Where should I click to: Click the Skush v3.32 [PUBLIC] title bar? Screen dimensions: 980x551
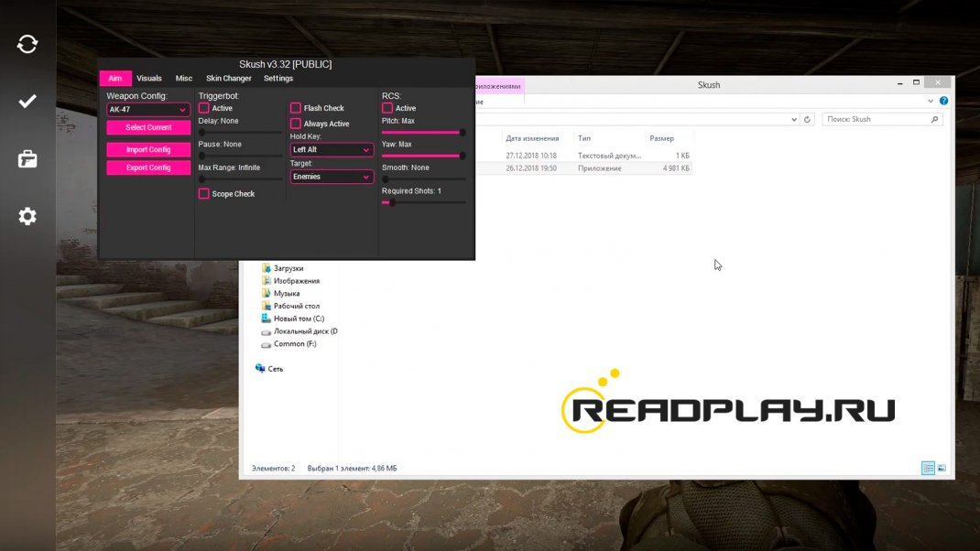[x=286, y=64]
